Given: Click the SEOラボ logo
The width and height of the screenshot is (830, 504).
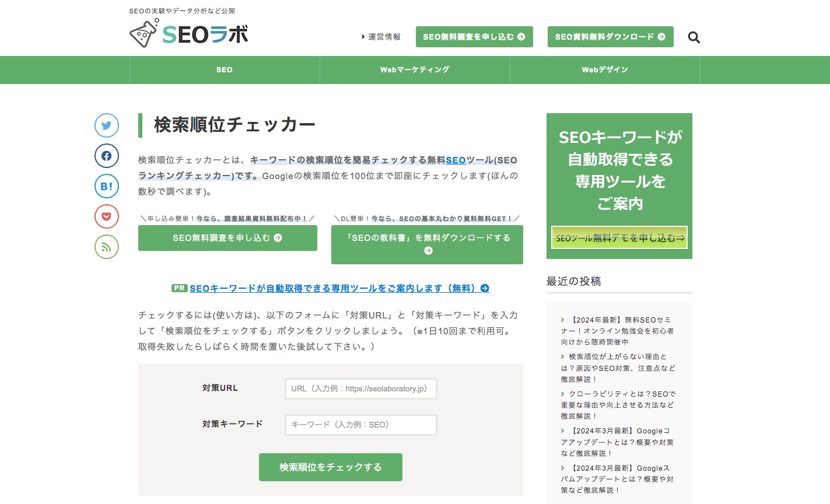Looking at the screenshot, I should pos(189,33).
